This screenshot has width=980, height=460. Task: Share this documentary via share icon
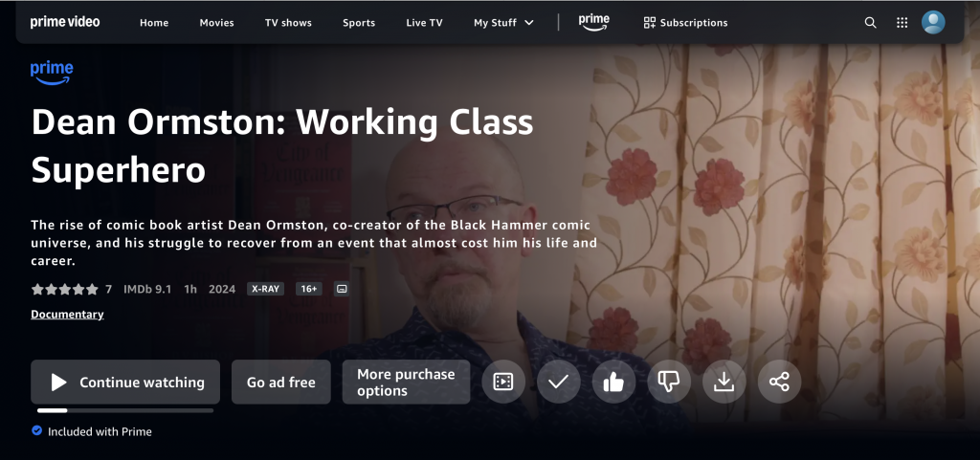[779, 382]
